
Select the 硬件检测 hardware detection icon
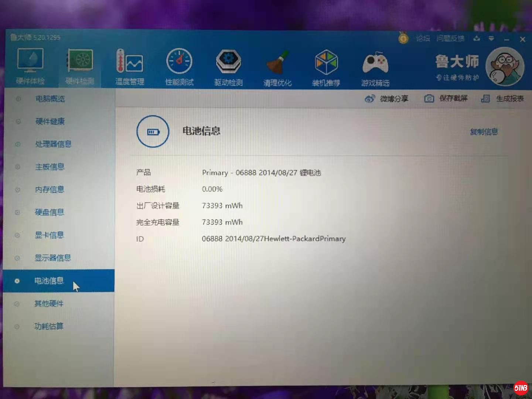tap(80, 65)
